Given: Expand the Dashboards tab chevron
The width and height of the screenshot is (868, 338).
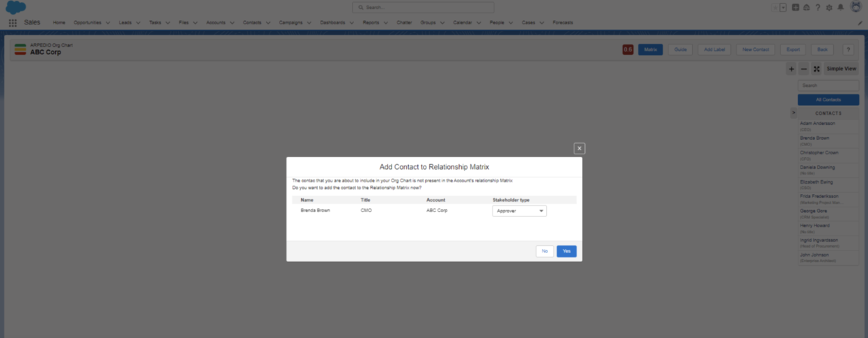Looking at the screenshot, I should [351, 22].
